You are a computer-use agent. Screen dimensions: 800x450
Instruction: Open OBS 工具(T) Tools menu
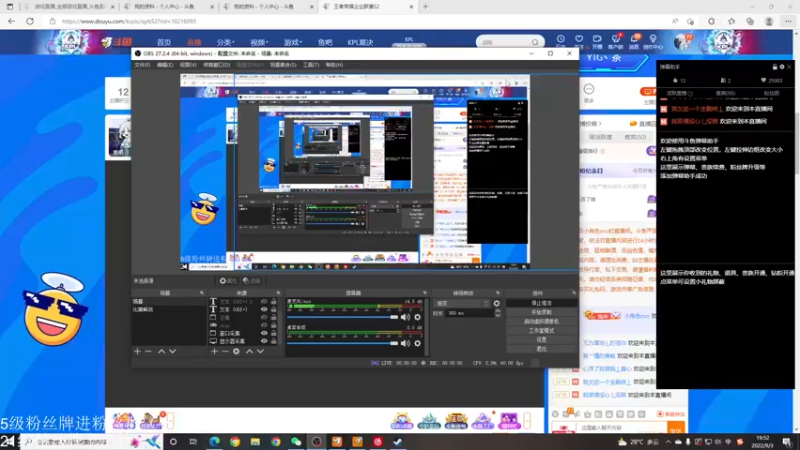point(311,65)
